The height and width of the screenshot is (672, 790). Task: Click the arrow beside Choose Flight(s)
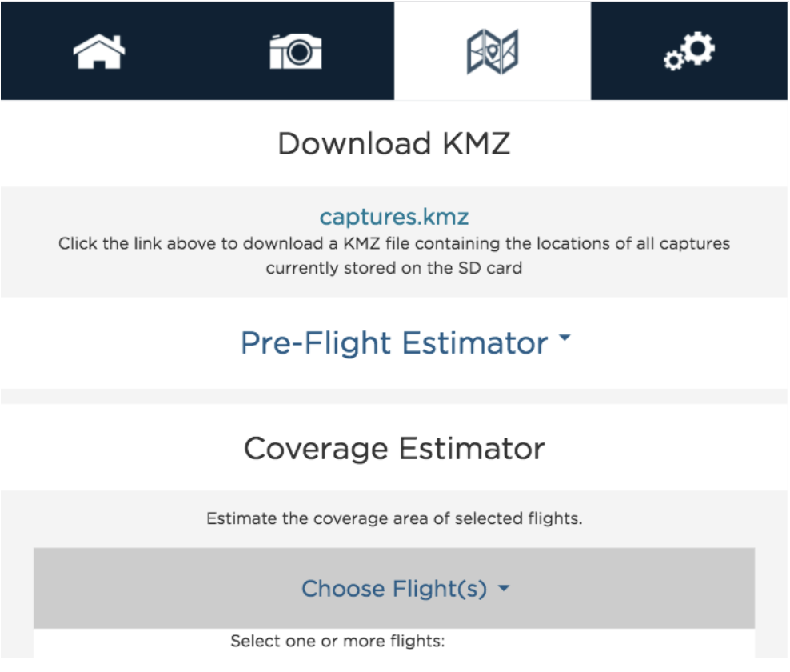[x=504, y=588]
